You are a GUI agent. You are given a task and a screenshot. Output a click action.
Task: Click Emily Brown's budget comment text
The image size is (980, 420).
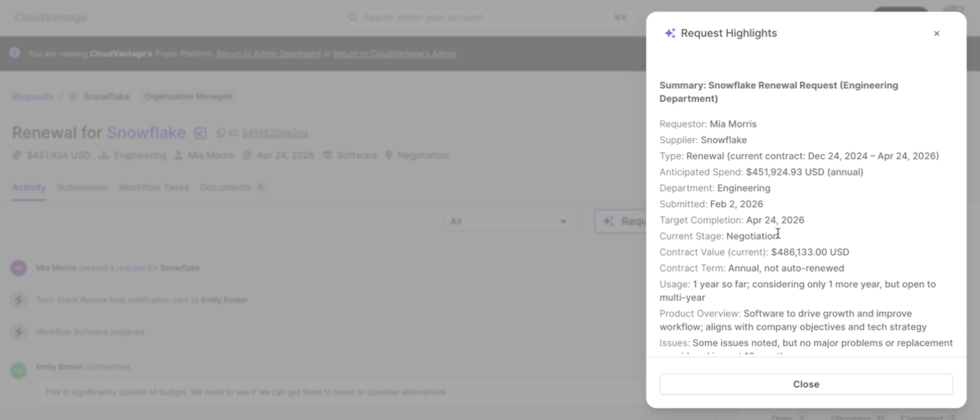246,392
